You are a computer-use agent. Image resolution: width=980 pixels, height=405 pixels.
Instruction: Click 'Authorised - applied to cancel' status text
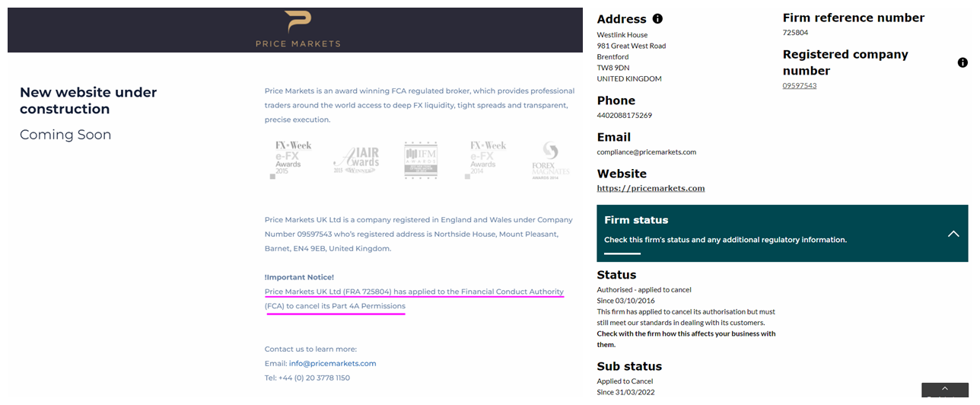[644, 289]
